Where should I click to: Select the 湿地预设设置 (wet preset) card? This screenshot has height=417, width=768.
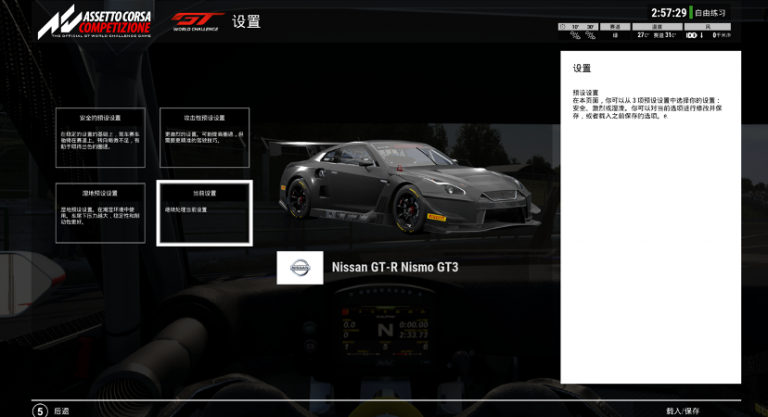(100, 213)
